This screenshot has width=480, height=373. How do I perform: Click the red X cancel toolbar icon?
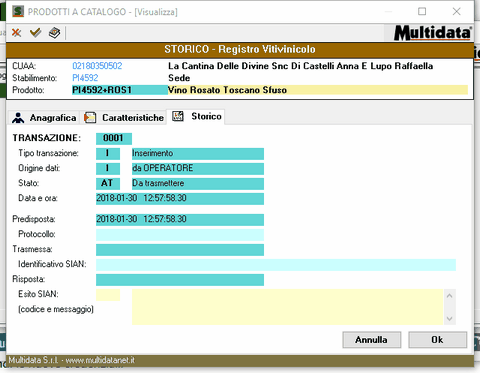tap(16, 33)
